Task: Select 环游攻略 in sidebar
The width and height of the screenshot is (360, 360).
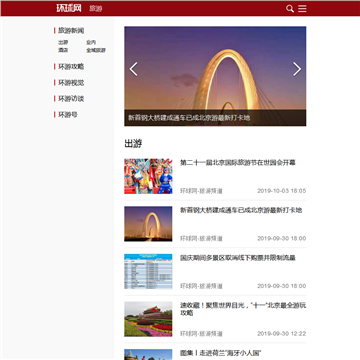Action: [71, 67]
